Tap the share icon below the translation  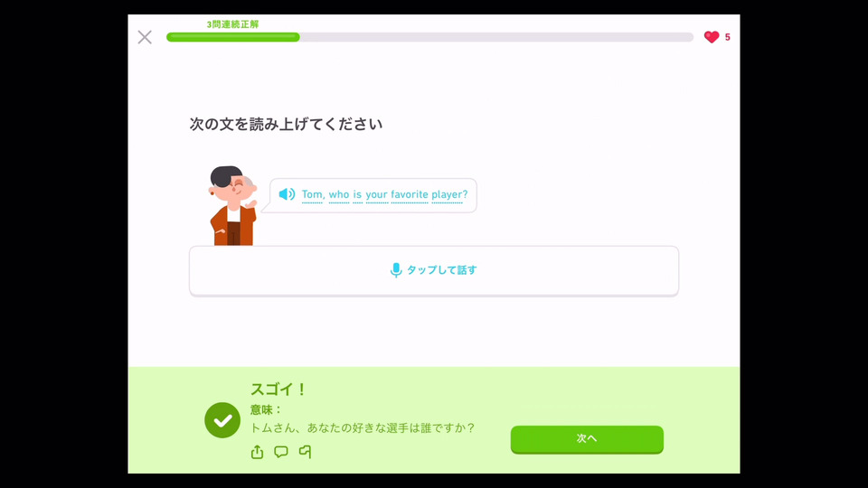tap(257, 452)
